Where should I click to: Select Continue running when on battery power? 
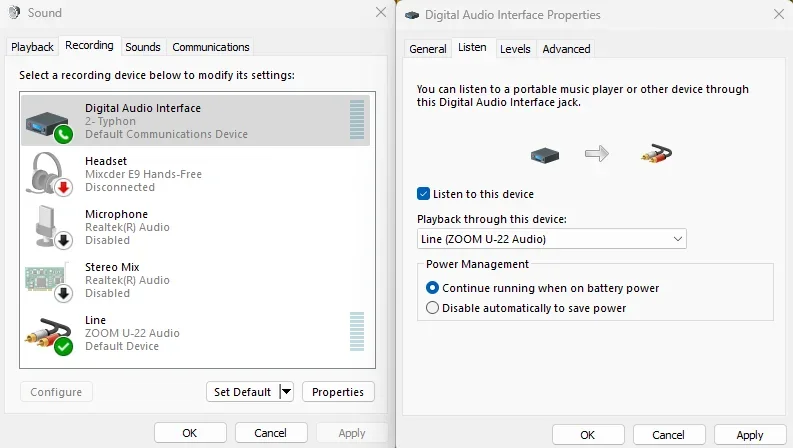point(433,288)
